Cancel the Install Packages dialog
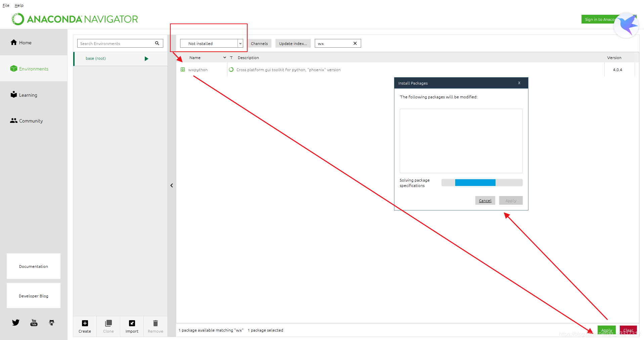 tap(485, 200)
